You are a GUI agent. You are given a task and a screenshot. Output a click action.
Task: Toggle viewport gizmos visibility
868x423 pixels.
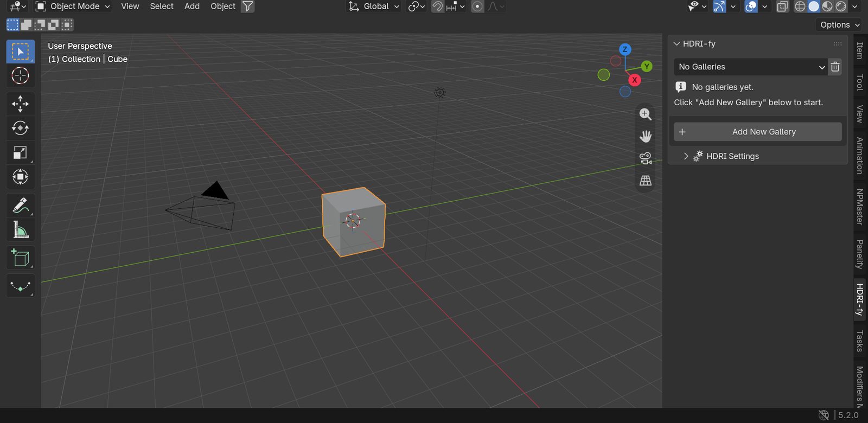719,7
